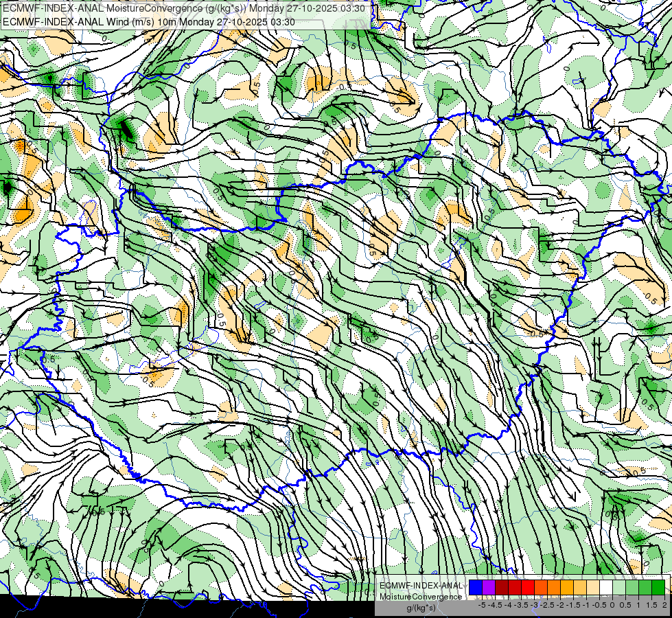This screenshot has height=618, width=672.
Task: Click the medium green swatch between 1 and 1.5
Action: (x=645, y=587)
